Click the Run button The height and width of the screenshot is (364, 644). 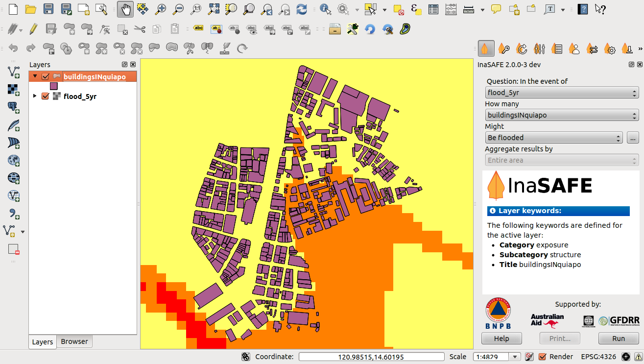pos(619,339)
